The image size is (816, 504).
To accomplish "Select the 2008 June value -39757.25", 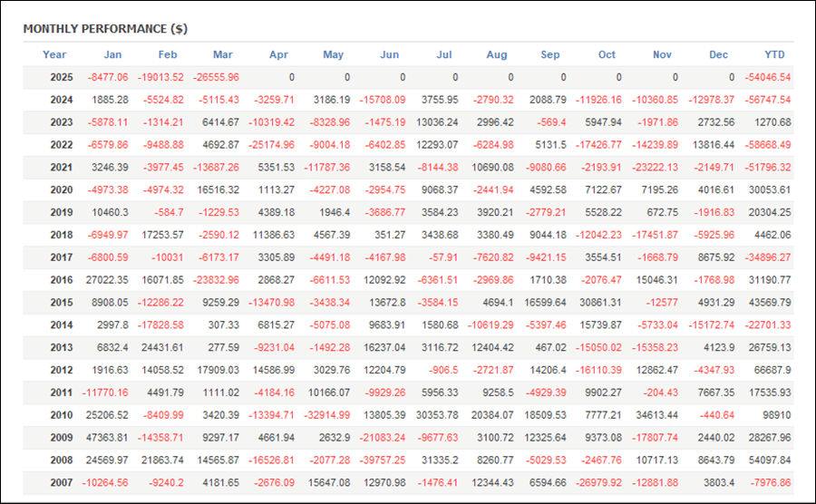I will click(x=383, y=460).
